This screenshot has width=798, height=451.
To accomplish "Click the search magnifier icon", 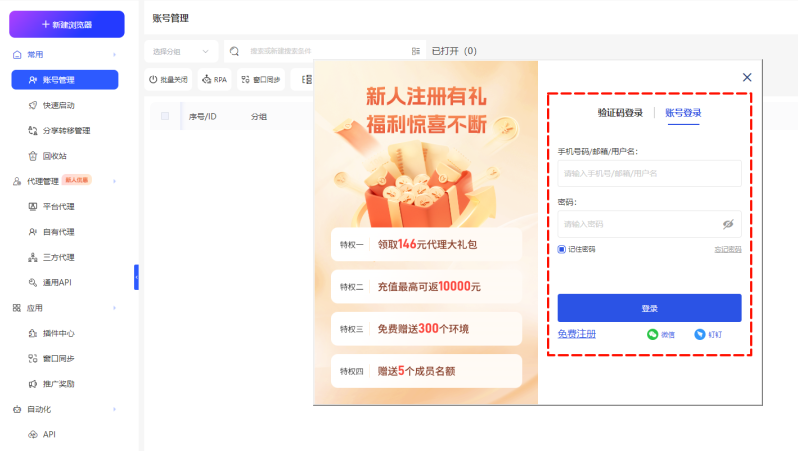I will click(x=234, y=51).
